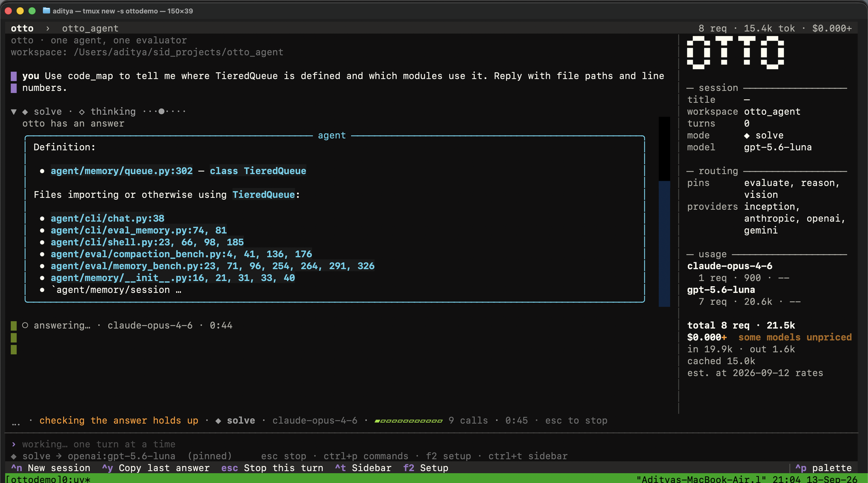Viewport: 868px width, 483px height.
Task: Click the 'ctrl+p commands' hint
Action: tap(366, 456)
